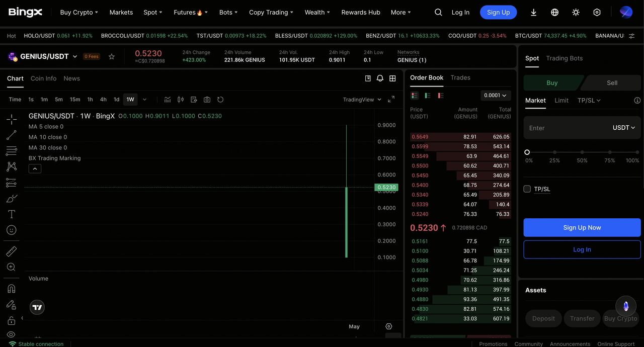Image resolution: width=644 pixels, height=347 pixels.
Task: Open the Coin Info tab
Action: tap(43, 78)
